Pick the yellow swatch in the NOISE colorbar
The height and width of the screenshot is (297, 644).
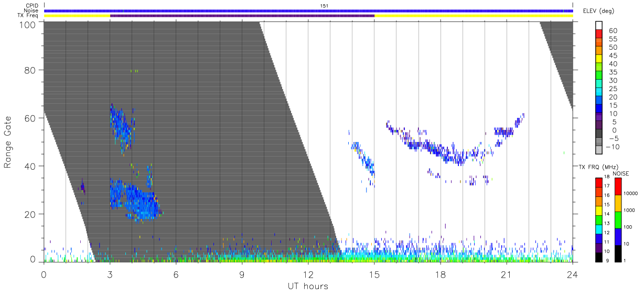point(618,203)
